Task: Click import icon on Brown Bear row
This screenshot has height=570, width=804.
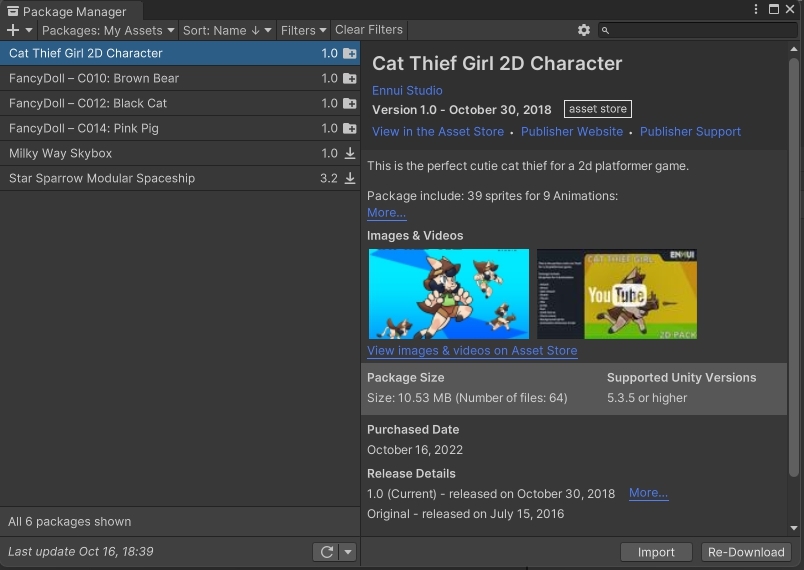Action: (x=350, y=78)
